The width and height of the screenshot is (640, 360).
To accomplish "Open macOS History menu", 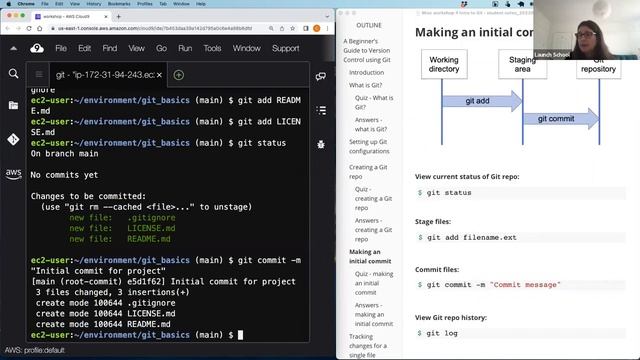I will click(x=93, y=4).
